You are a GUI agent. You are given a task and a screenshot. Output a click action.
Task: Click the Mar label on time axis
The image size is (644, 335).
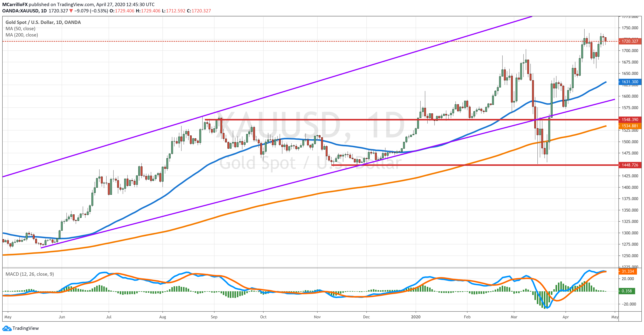tap(514, 317)
